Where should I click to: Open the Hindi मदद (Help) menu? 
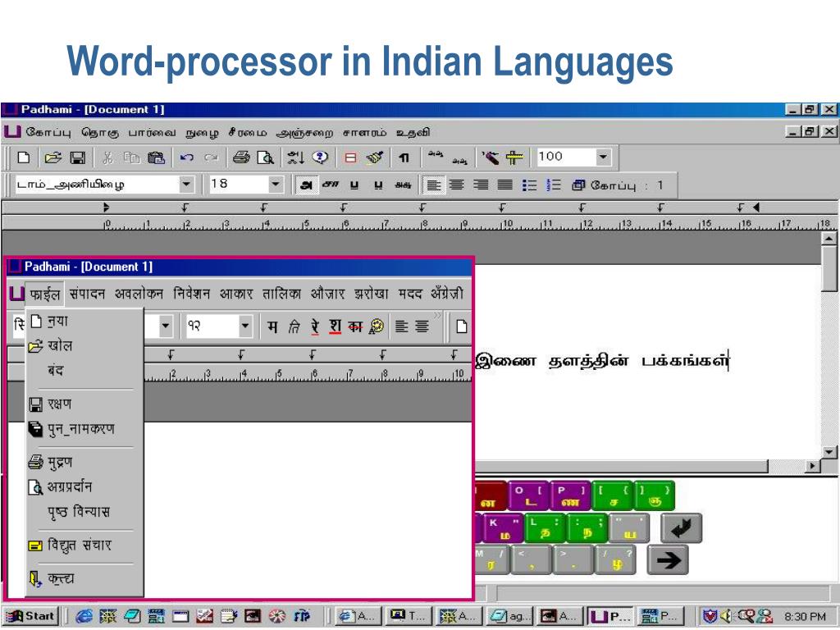click(410, 294)
